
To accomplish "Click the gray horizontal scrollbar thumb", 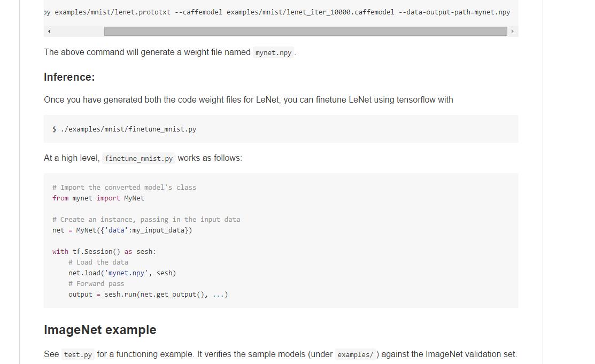I will [305, 32].
